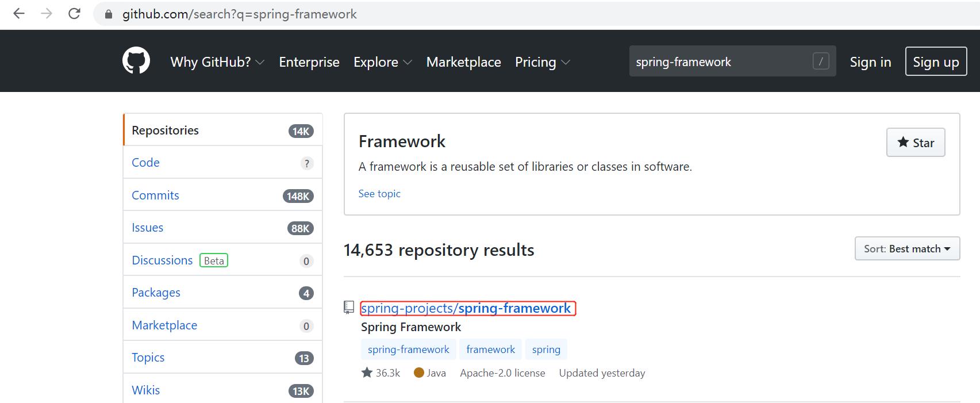The height and width of the screenshot is (403, 980).
Task: Switch to the Issues results category
Action: coord(147,228)
